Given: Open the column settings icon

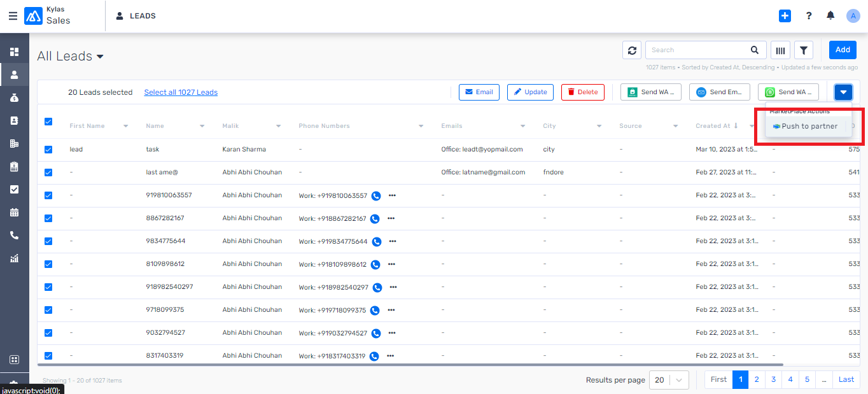Looking at the screenshot, I should tap(780, 50).
